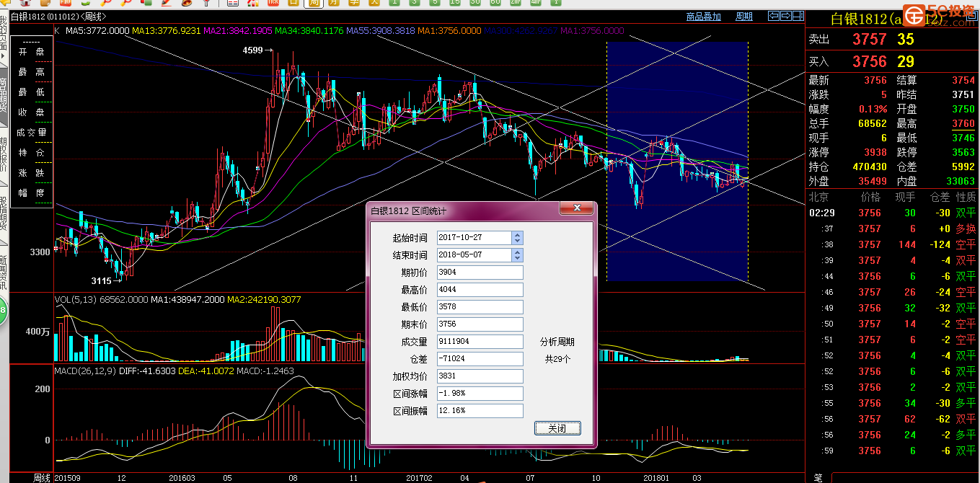
Task: Close the 区间统计 dialog with the X button
Action: pos(576,209)
